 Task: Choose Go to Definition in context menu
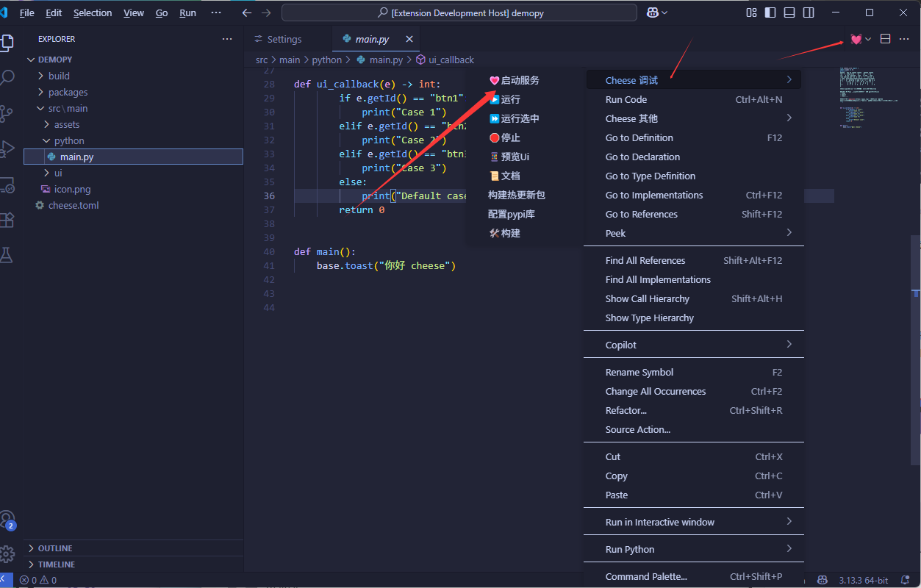pos(694,137)
